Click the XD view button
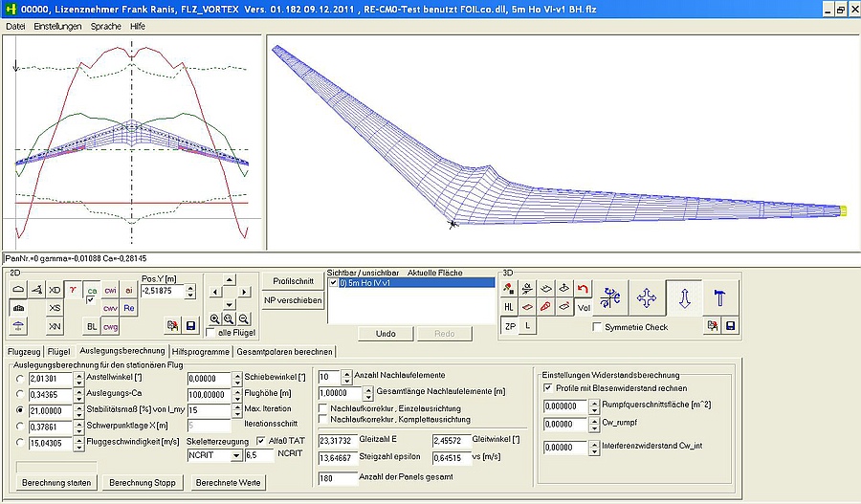Image resolution: width=861 pixels, height=504 pixels. pos(55,290)
